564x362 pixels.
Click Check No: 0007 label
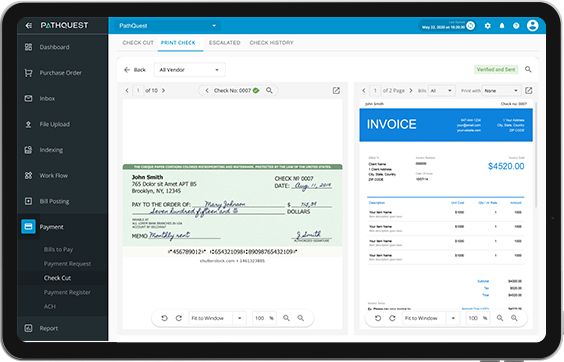(232, 91)
